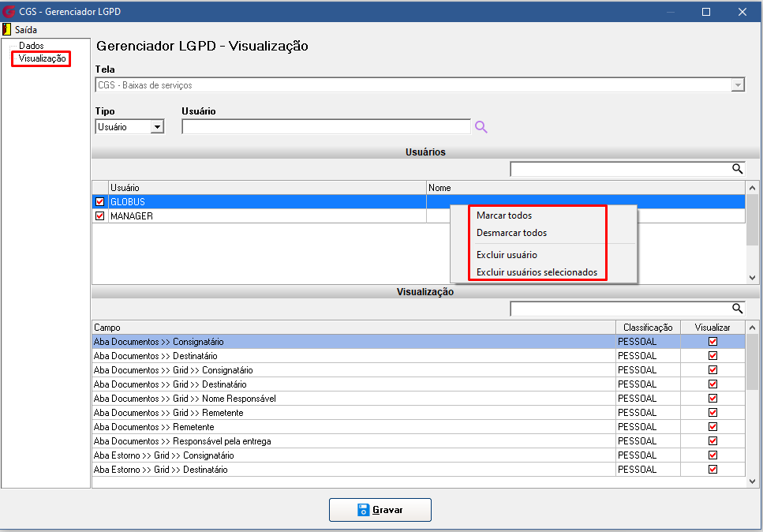
Task: Click the Visualizar column header
Action: (x=713, y=328)
